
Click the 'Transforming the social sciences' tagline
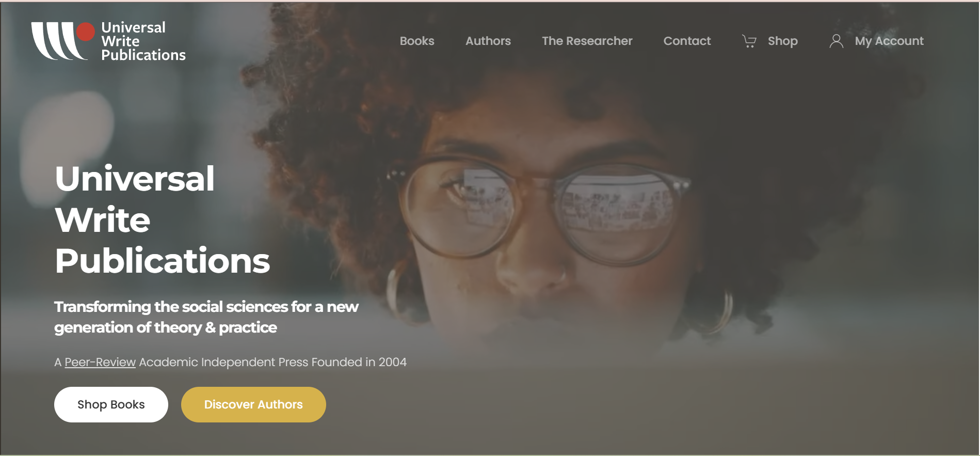tap(206, 317)
